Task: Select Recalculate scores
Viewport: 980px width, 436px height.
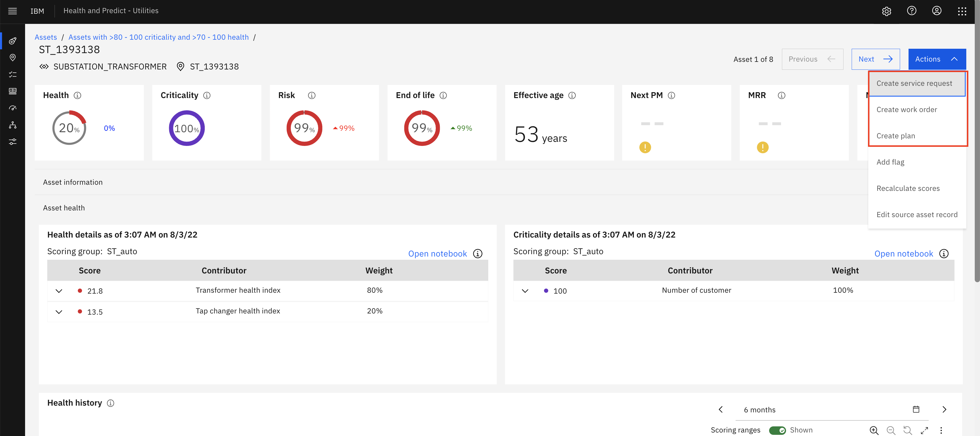Action: pos(917,189)
